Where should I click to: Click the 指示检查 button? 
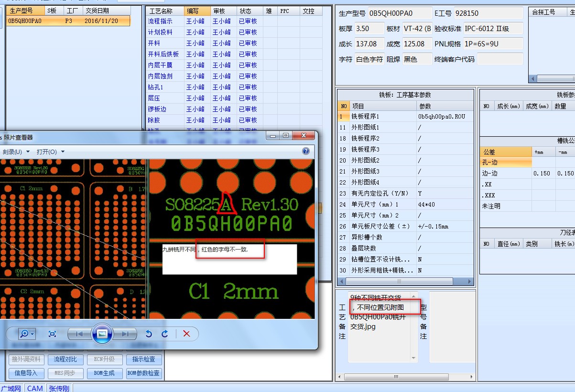(144, 359)
